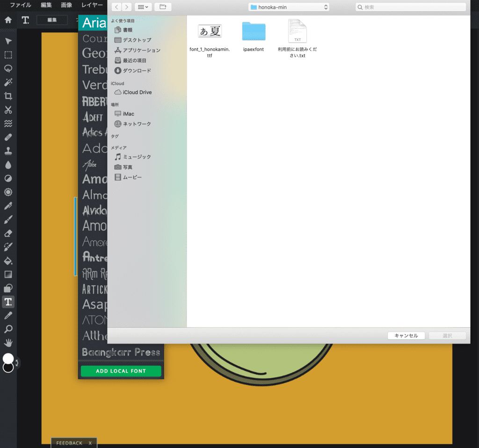Image resolution: width=479 pixels, height=448 pixels.
Task: Pick the Lasso tool
Action: coord(7,69)
